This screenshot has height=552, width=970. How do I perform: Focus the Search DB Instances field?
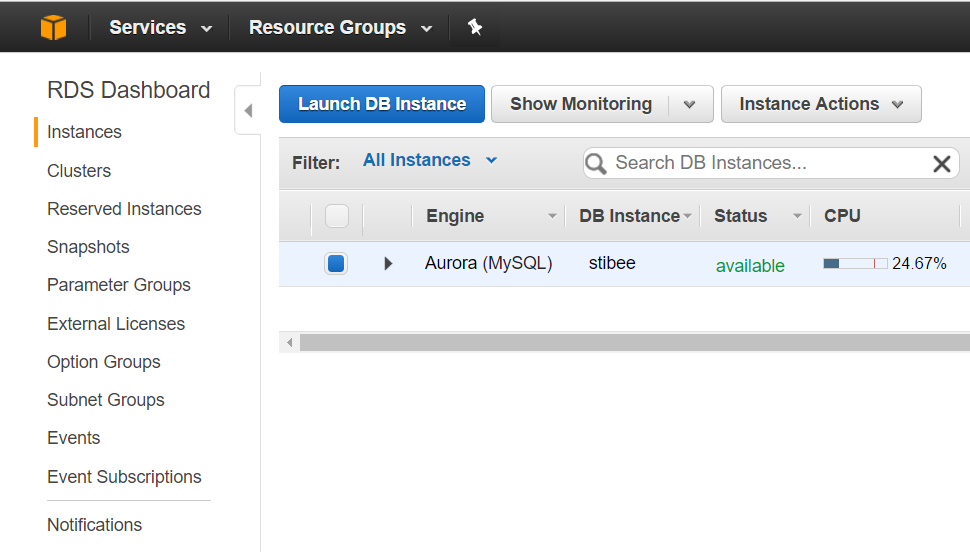point(770,163)
